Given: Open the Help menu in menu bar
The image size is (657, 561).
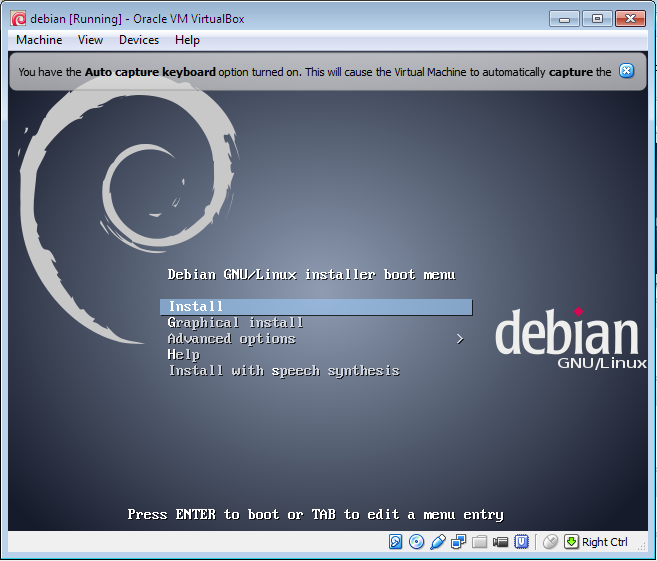Looking at the screenshot, I should (x=187, y=40).
